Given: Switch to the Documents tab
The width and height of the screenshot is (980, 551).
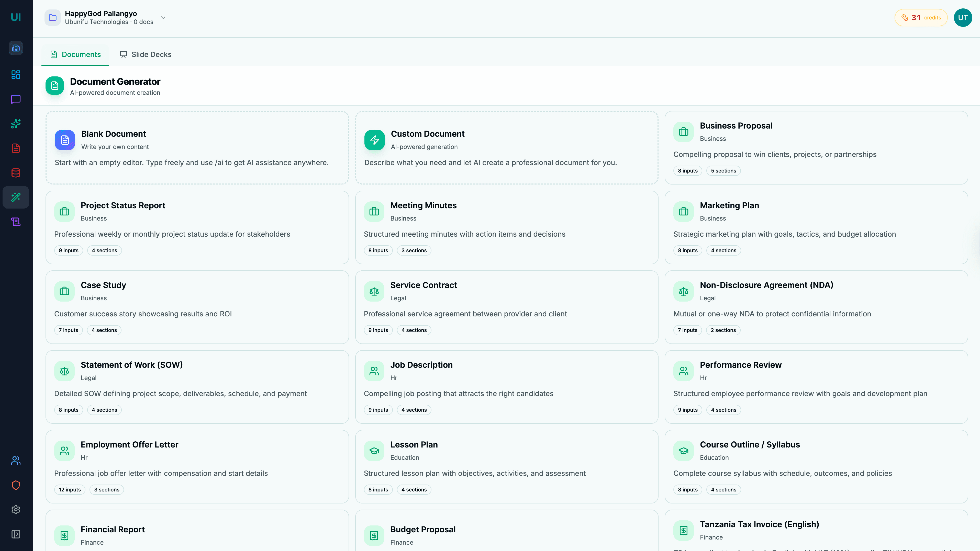Looking at the screenshot, I should tap(75, 54).
